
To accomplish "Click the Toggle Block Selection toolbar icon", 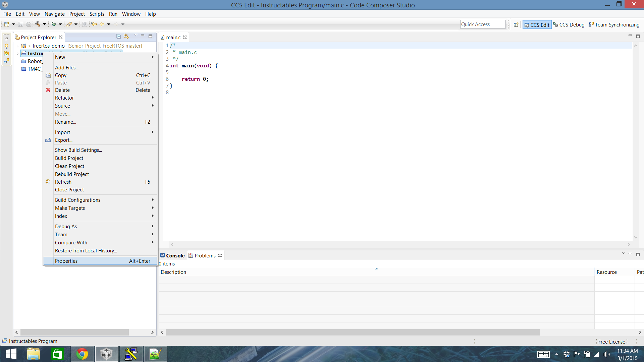I will [x=85, y=24].
